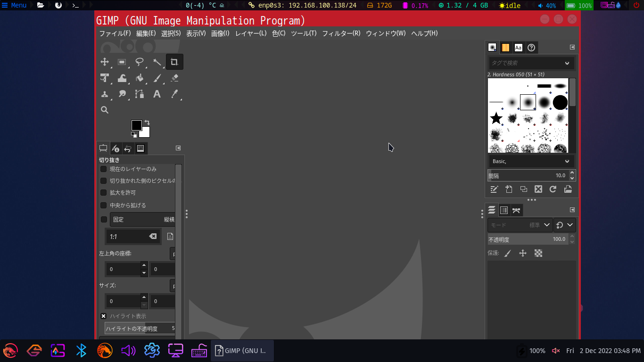This screenshot has height=362, width=644.
Task: Duplicate the selected brush
Action: [523, 189]
